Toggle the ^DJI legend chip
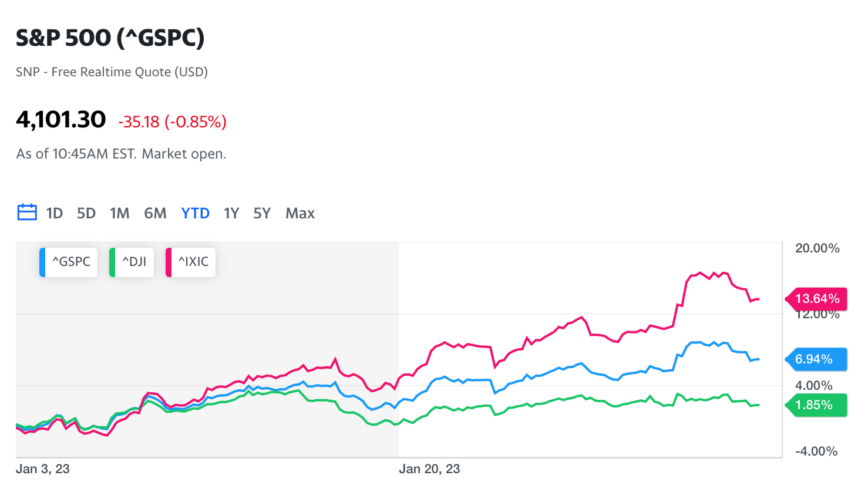 (x=132, y=262)
